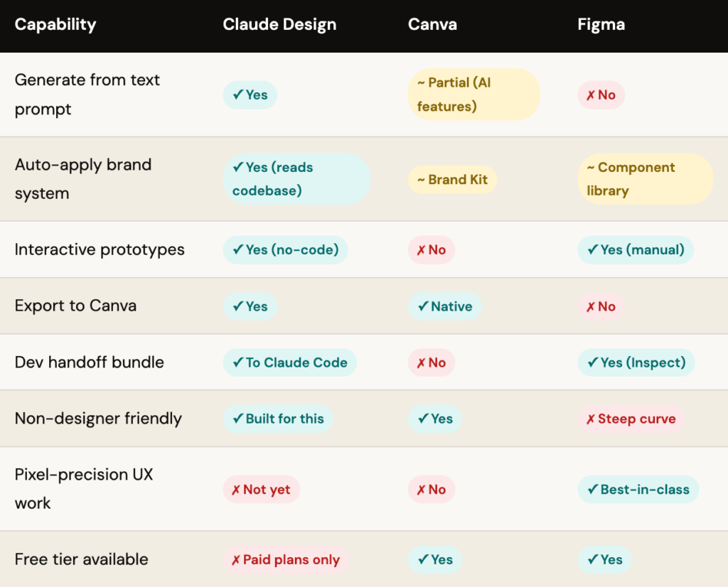Click the 'Yes (no-code)' badge
Screen dimensions: 728x587
point(285,249)
